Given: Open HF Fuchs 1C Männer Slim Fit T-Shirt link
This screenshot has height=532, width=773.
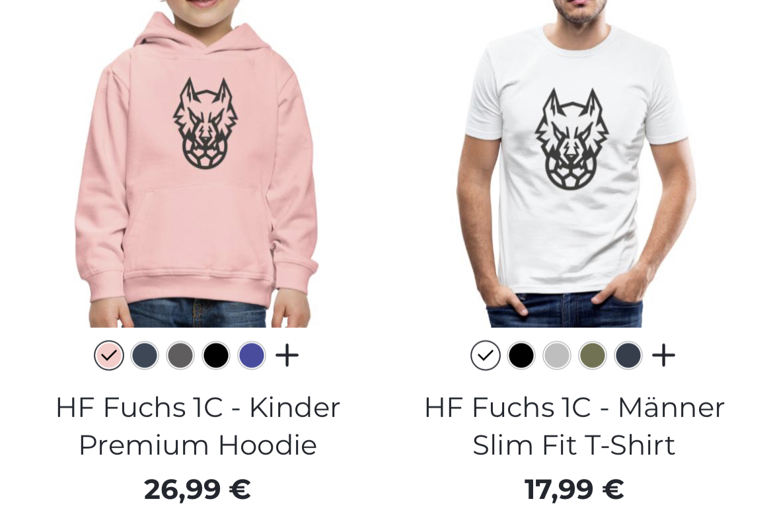Looking at the screenshot, I should click(574, 426).
